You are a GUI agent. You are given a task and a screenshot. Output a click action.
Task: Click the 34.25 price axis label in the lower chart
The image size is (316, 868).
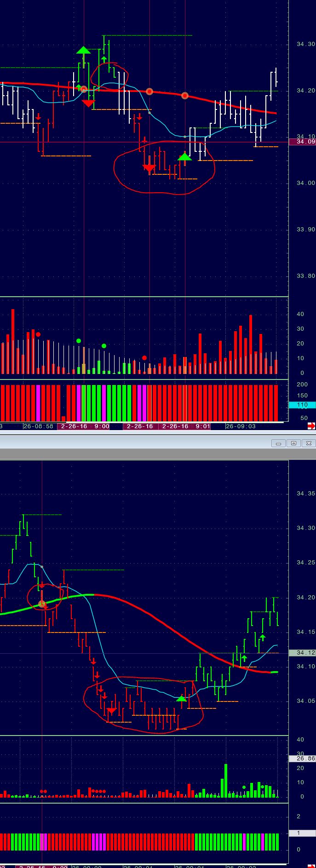pos(306,563)
